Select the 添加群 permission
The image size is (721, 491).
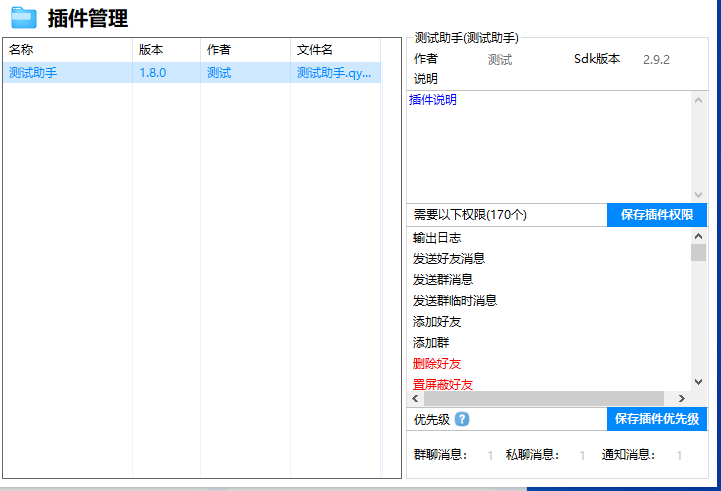431,343
